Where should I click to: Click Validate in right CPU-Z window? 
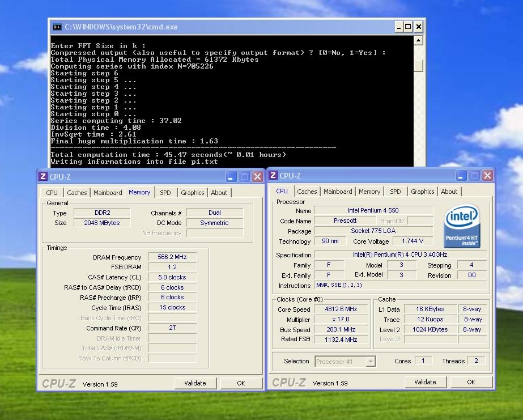425,382
